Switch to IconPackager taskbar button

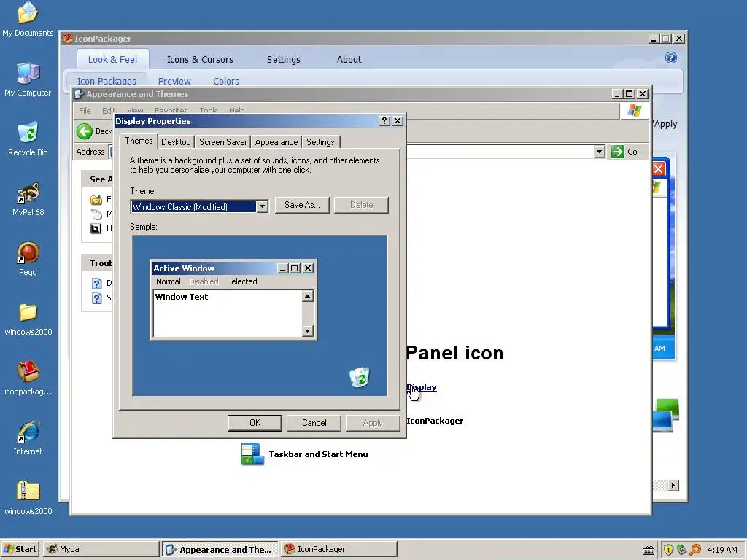(338, 549)
